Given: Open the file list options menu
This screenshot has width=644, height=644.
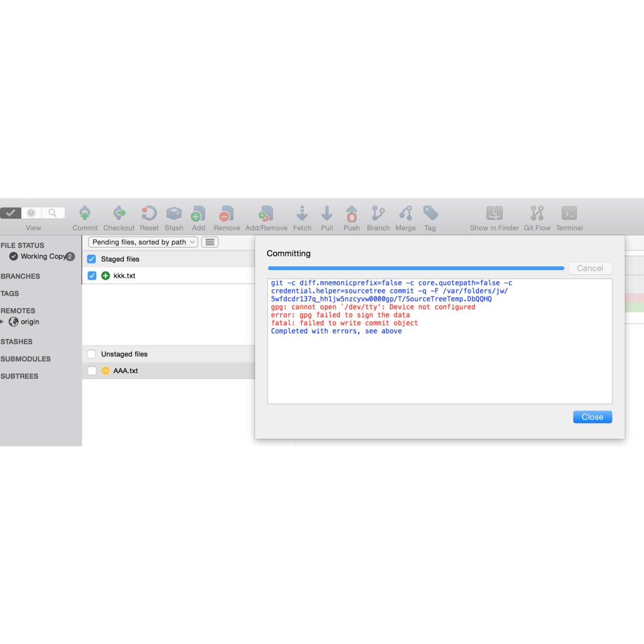Looking at the screenshot, I should click(209, 242).
